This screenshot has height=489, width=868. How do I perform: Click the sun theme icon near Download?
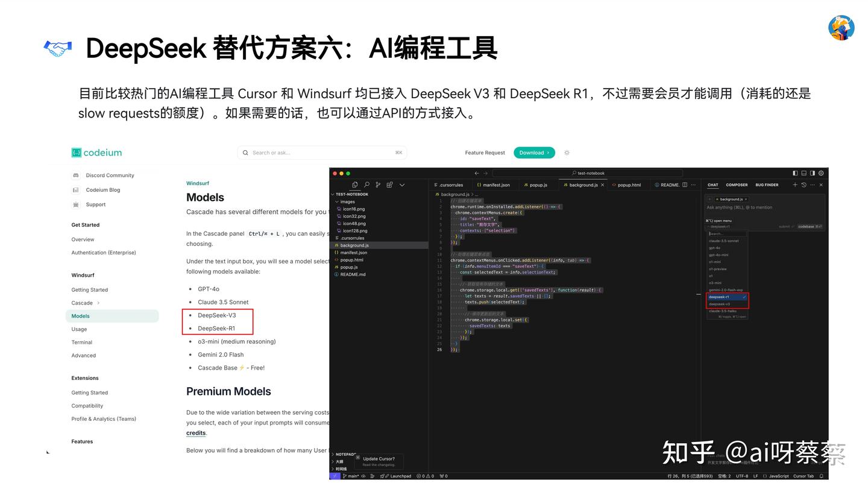(x=567, y=153)
